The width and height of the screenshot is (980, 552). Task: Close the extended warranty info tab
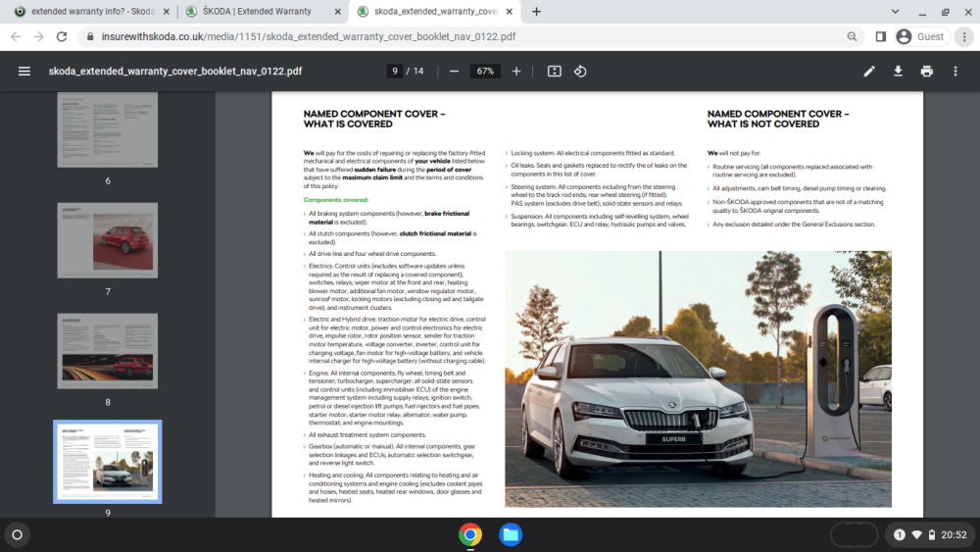click(167, 11)
